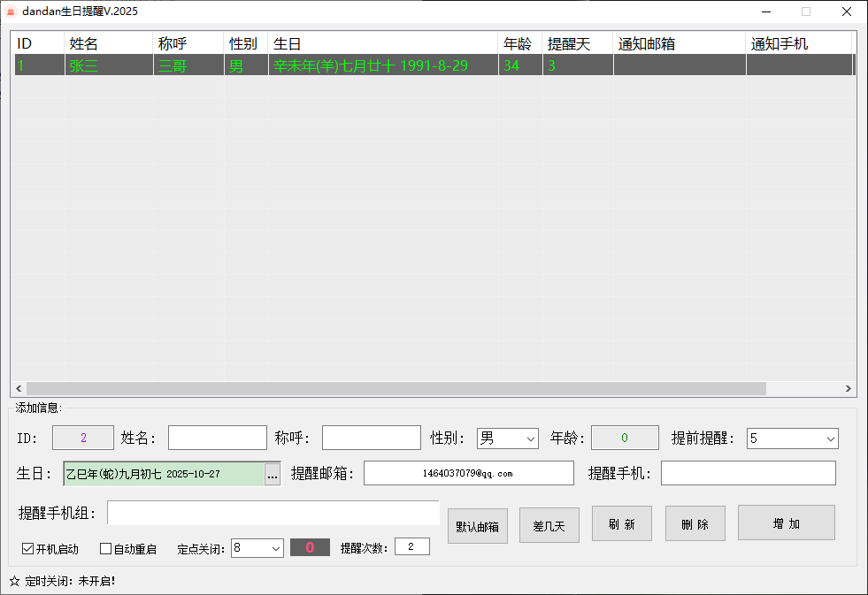
Task: Click the horizontal scrollbar thumb of list
Action: tap(396, 389)
